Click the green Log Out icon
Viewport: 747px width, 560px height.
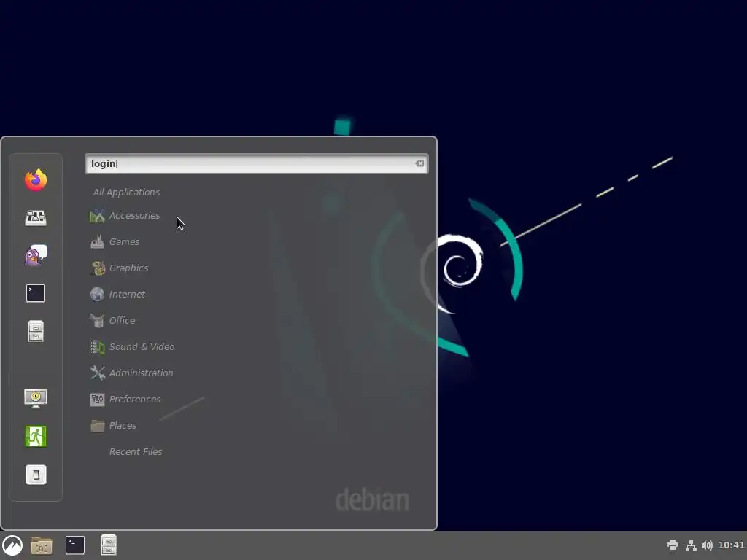(x=36, y=436)
